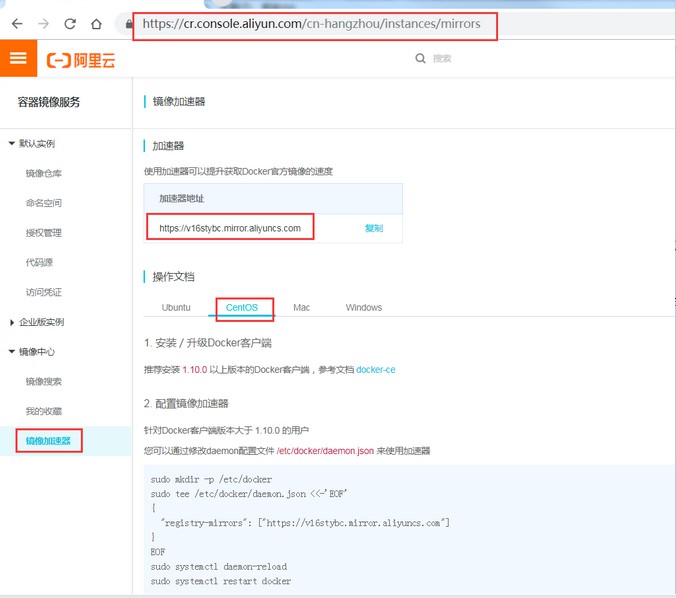Viewport: 676px width, 598px height.
Task: Switch to the Ubuntu tab
Action: [176, 307]
